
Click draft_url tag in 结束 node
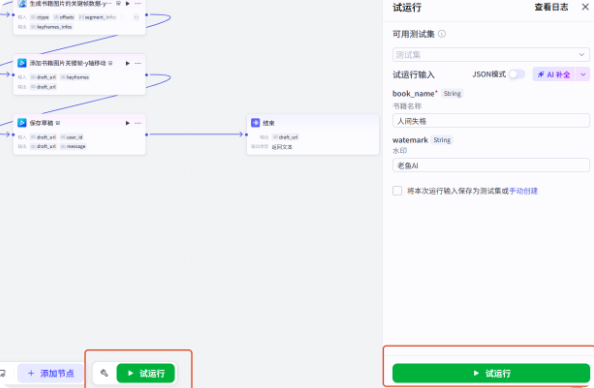pyautogui.click(x=285, y=137)
